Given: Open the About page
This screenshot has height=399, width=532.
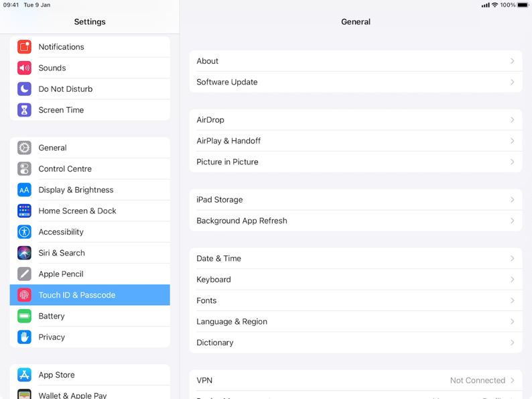Looking at the screenshot, I should coord(356,61).
